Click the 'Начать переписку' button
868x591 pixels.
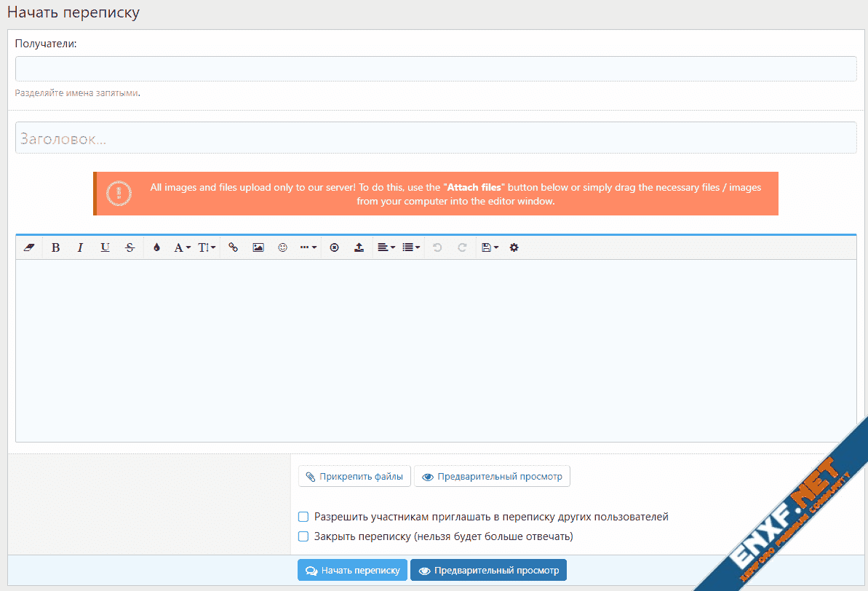(x=352, y=571)
